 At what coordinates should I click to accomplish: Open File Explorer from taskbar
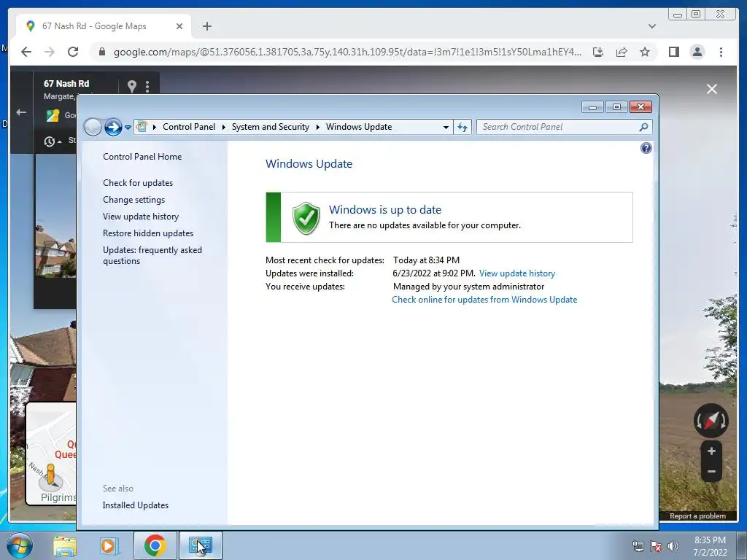pos(65,545)
